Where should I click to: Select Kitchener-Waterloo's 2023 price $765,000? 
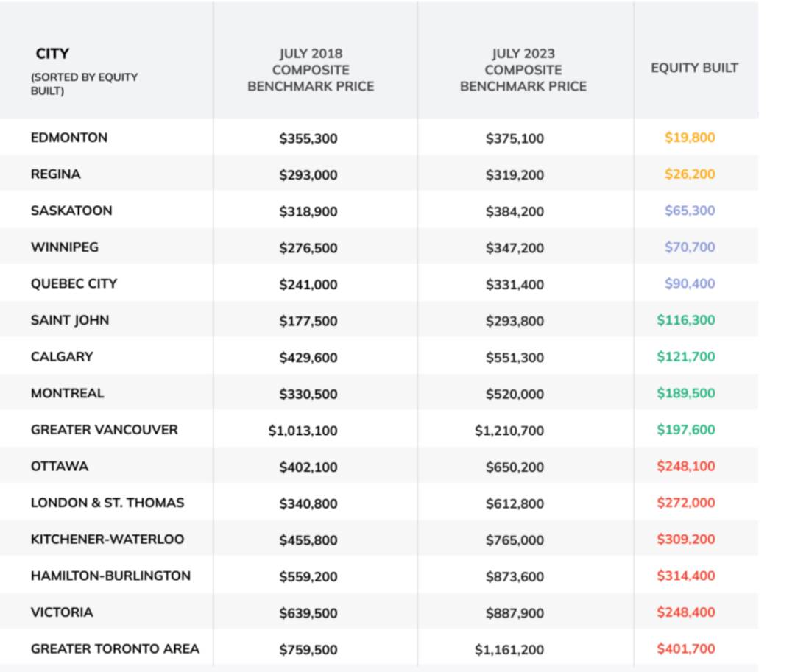[x=515, y=540]
